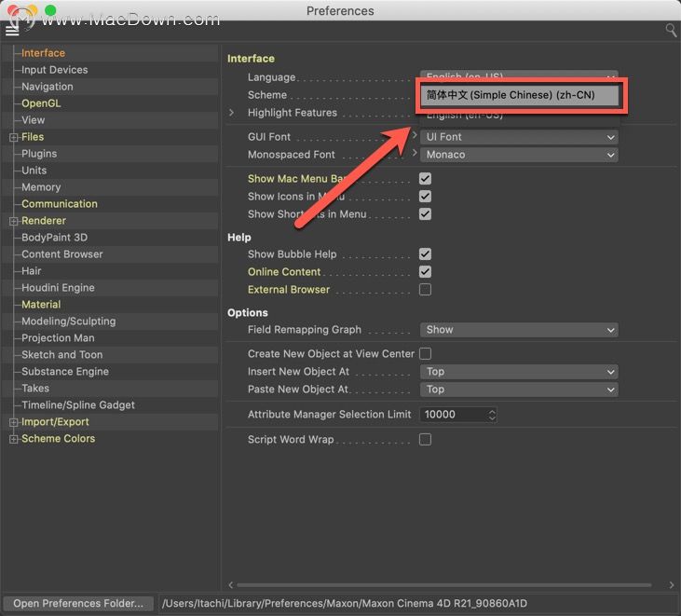Select Plugins category
Image resolution: width=681 pixels, height=616 pixels.
pyautogui.click(x=39, y=154)
